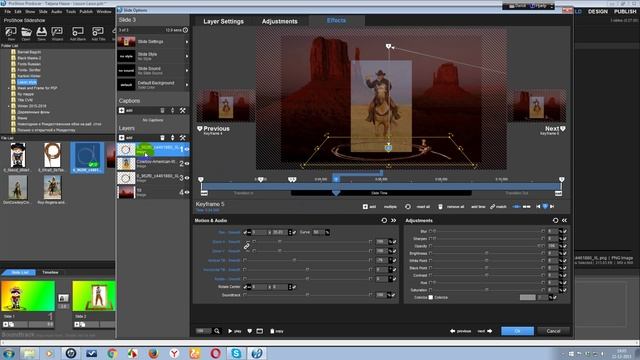
Task: Open the Audio menu
Action: (56, 12)
